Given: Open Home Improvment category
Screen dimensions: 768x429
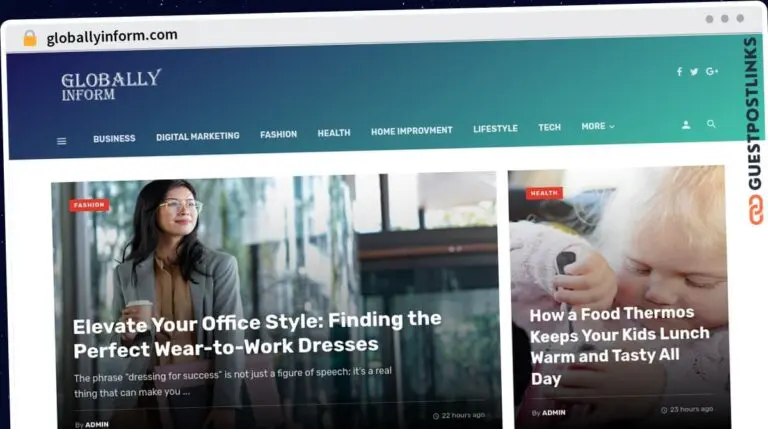Looking at the screenshot, I should [411, 131].
